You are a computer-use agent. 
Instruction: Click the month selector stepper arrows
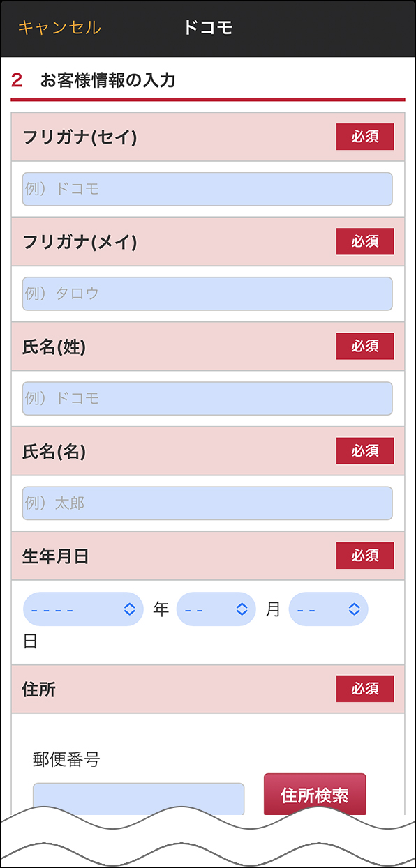(x=242, y=609)
